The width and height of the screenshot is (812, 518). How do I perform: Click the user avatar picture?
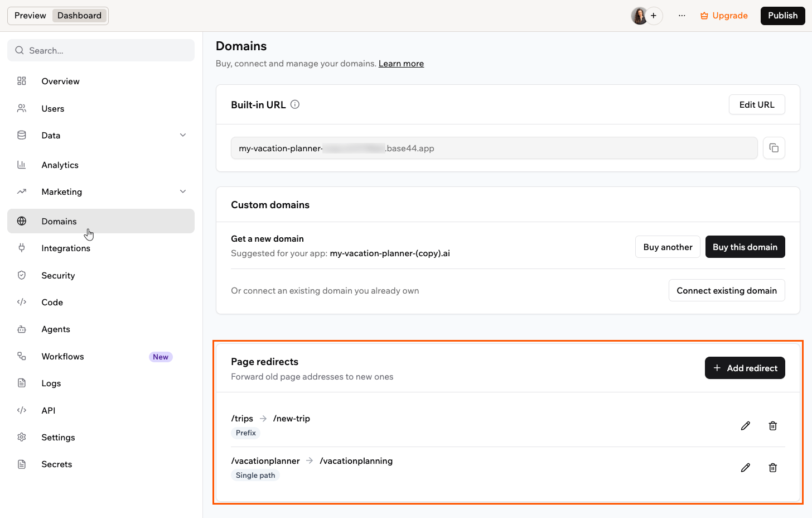[639, 16]
